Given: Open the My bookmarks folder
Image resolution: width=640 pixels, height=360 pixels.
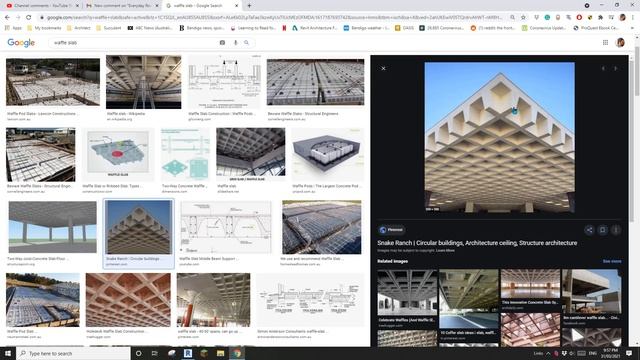Looking at the screenshot, I should point(44,28).
